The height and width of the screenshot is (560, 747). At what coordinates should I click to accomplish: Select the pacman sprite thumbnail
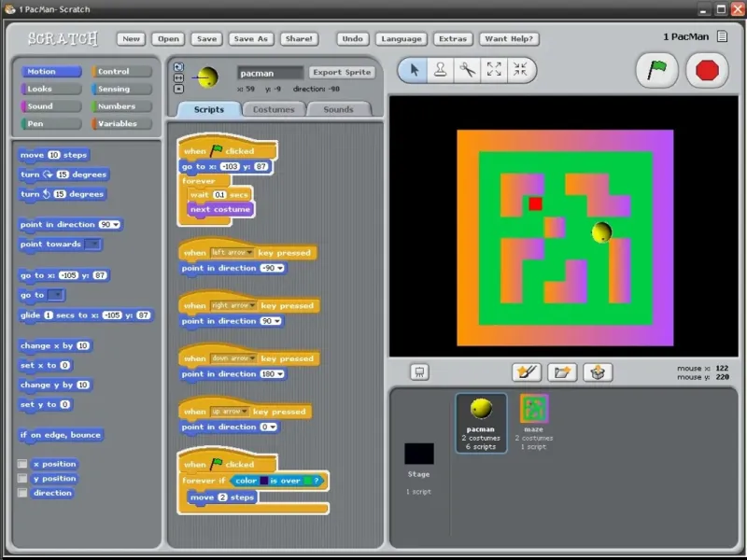pyautogui.click(x=481, y=423)
